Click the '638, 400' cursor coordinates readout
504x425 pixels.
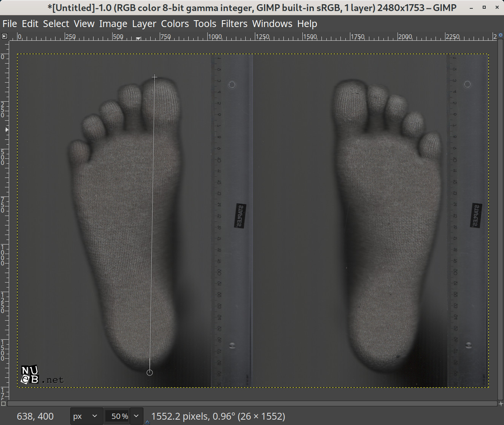pos(35,416)
